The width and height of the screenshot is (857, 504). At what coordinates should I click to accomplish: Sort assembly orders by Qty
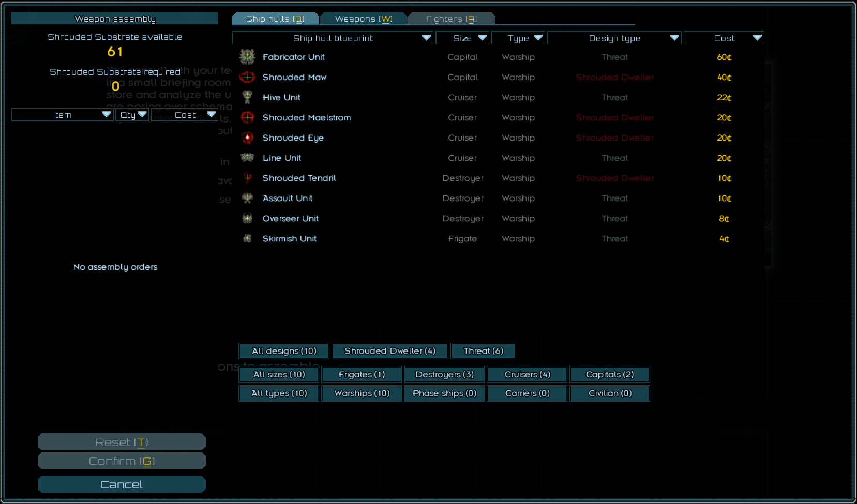pos(132,115)
